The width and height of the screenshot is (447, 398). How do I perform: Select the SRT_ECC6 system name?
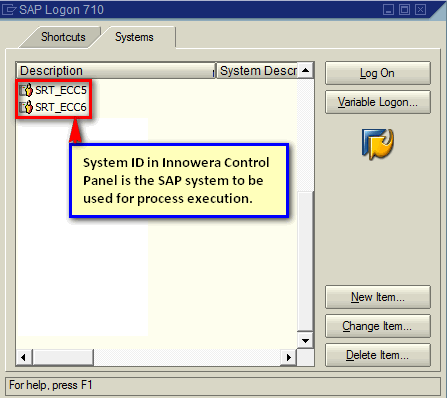click(x=61, y=107)
